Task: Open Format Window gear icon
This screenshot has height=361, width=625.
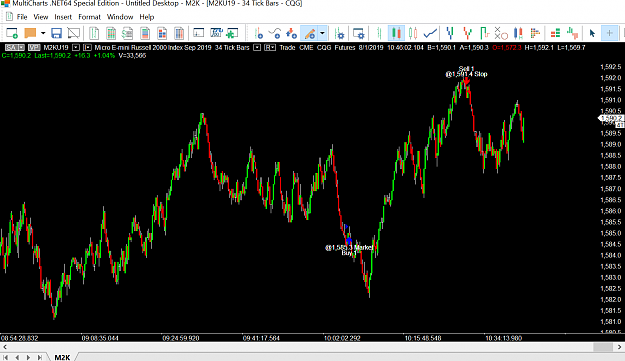Action: coord(359,33)
